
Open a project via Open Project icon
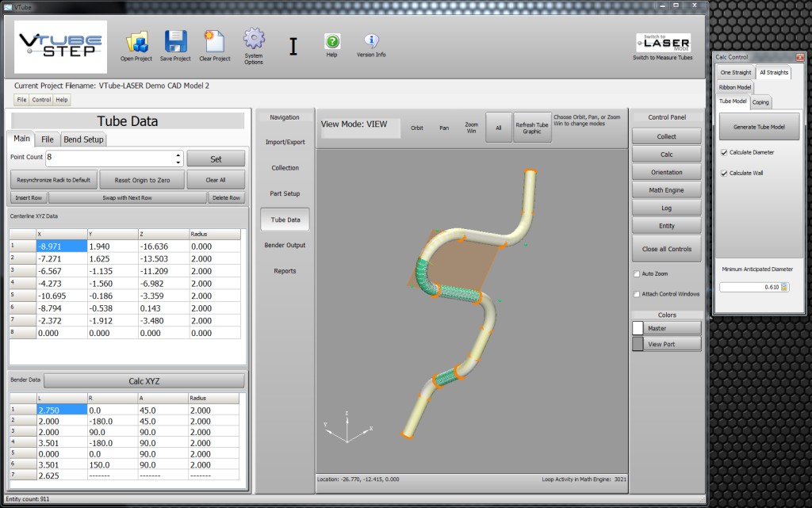coord(136,42)
